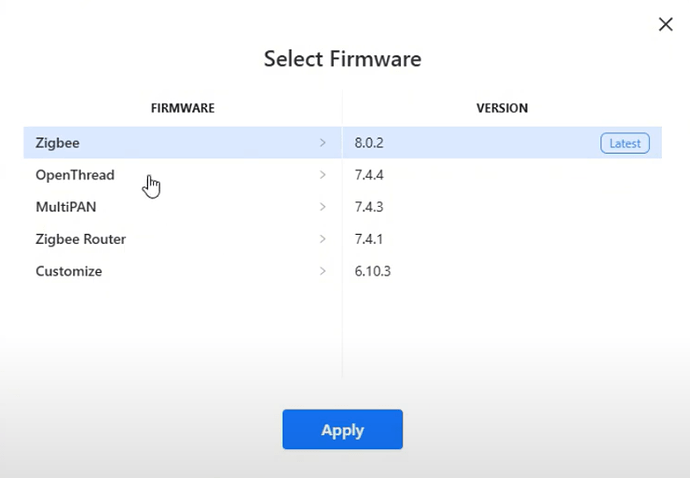Click the FIRMWARE column header
This screenshot has height=478, width=690.
pos(183,108)
